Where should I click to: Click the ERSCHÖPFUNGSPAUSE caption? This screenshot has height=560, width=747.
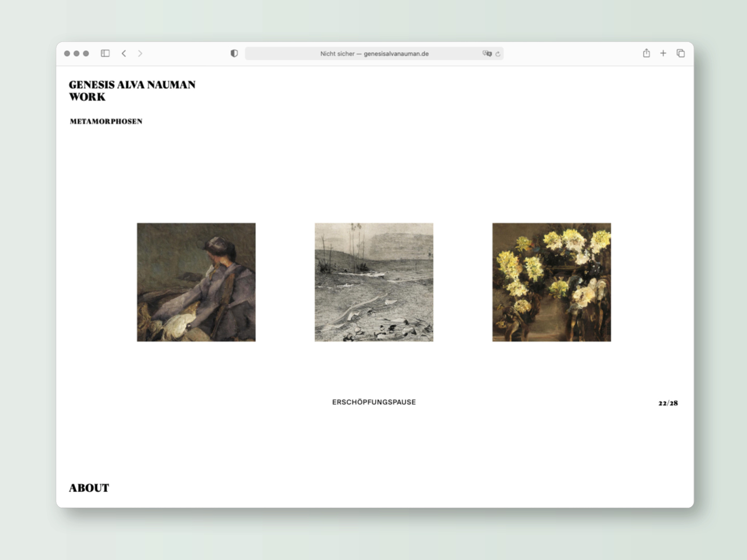tap(374, 402)
